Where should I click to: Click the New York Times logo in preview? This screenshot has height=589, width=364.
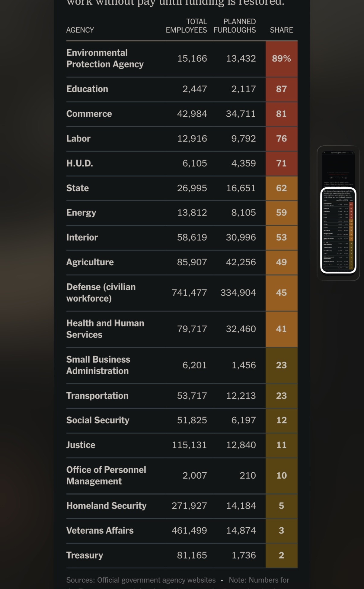tap(338, 153)
